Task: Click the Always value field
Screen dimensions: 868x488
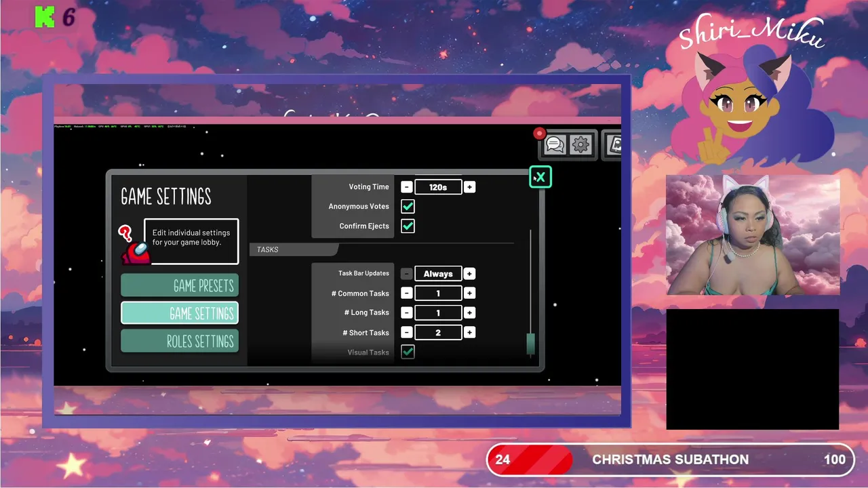Action: 438,274
